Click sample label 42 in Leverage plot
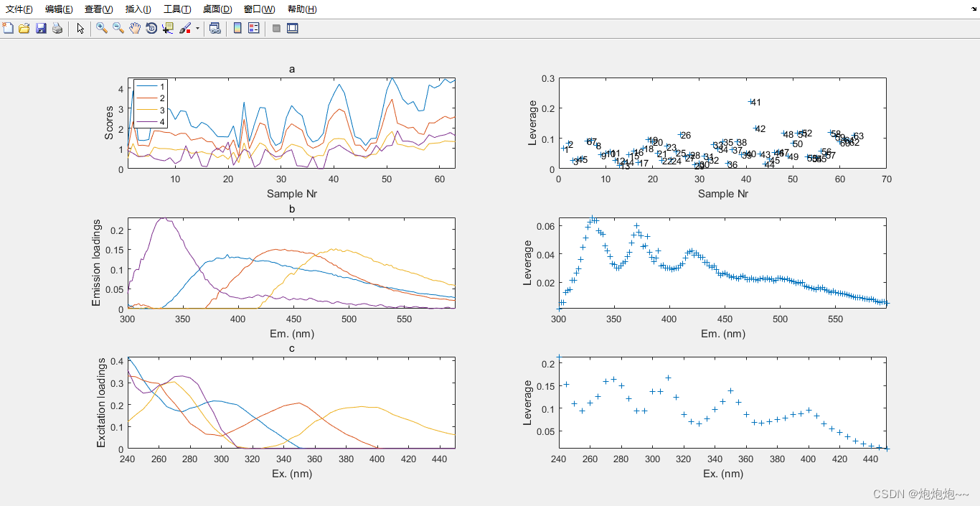 click(760, 129)
